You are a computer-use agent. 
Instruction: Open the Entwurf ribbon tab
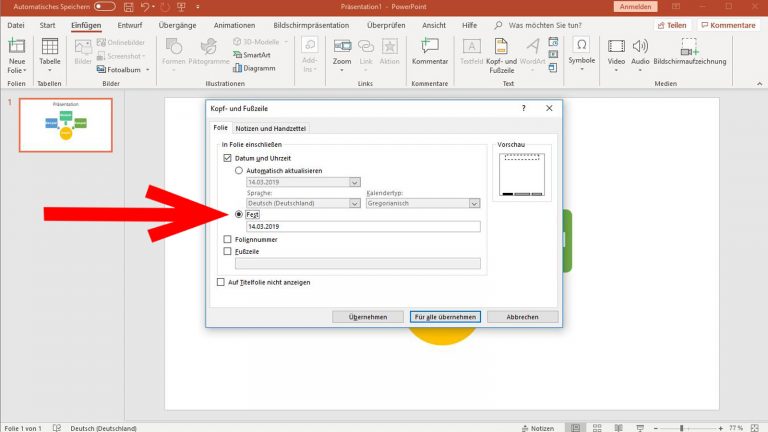pos(129,23)
